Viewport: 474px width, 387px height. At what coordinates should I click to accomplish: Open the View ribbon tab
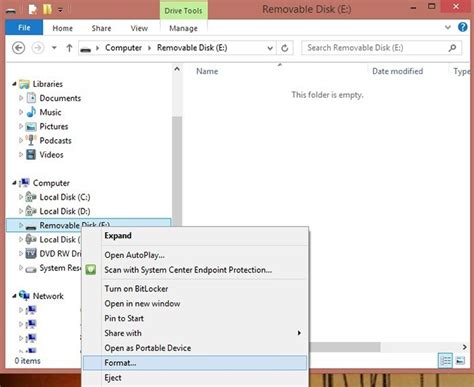[x=139, y=28]
